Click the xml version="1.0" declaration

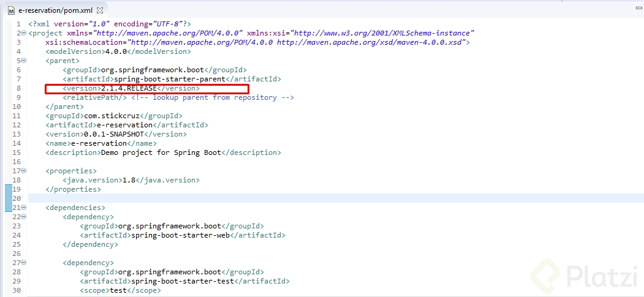pos(110,24)
